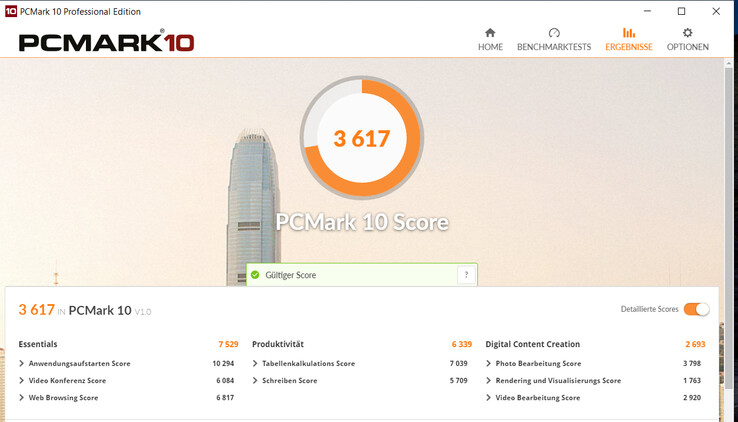Click the Produktivität score 6 339

(x=462, y=344)
